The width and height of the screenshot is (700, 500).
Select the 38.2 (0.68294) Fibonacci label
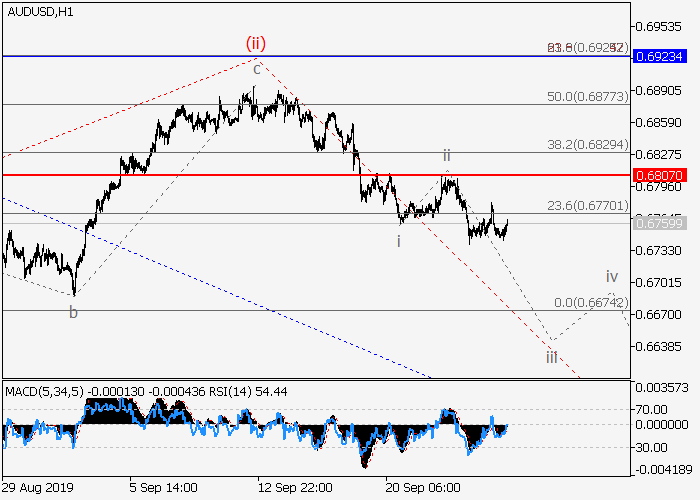click(x=587, y=144)
